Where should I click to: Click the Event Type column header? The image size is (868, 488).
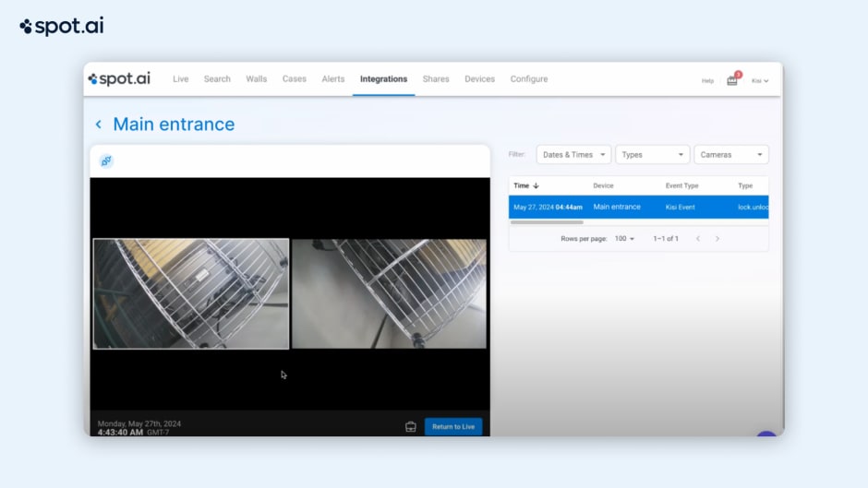click(x=682, y=186)
